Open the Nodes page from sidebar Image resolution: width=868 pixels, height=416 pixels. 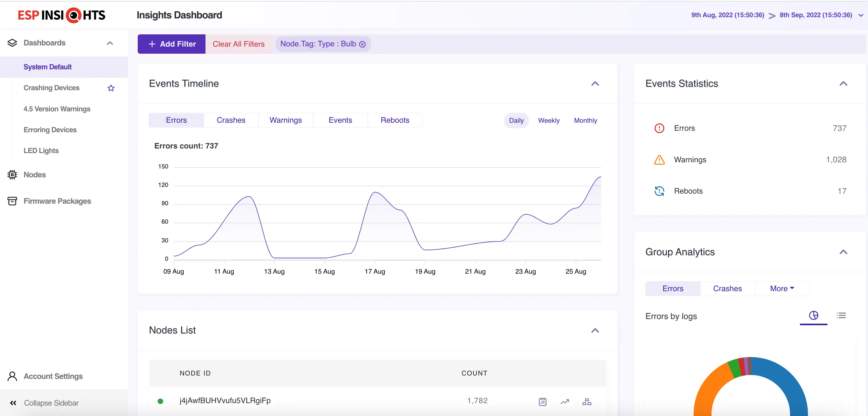coord(34,175)
